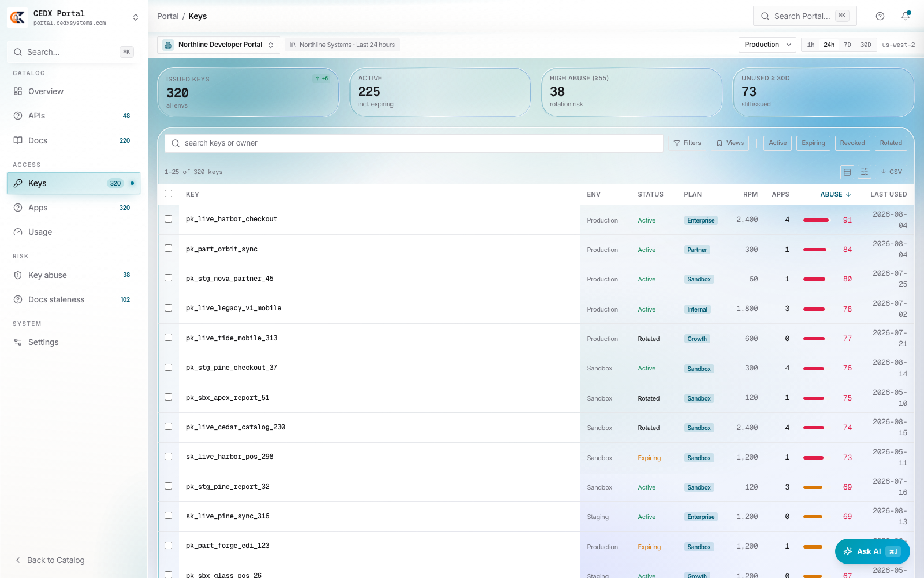
Task: Click the Enterprise plan tag for pk_live_harbor_checkout
Action: 701,220
